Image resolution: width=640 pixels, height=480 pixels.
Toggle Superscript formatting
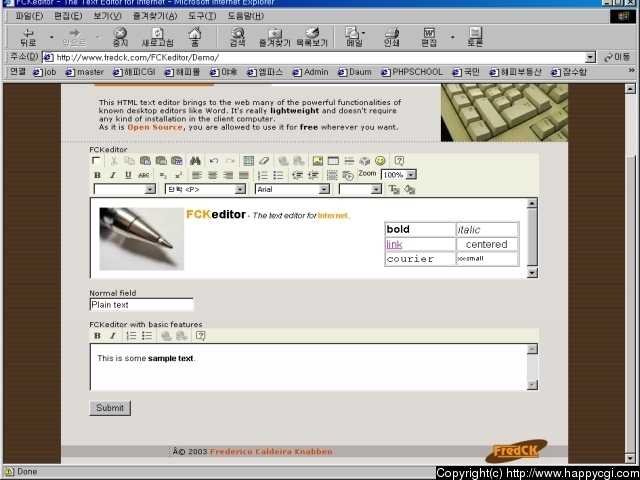178,175
